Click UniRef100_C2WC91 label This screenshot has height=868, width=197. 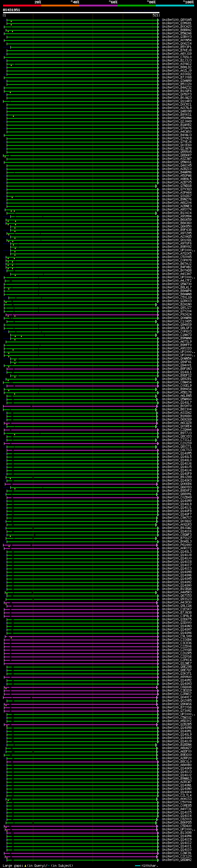click(177, 853)
